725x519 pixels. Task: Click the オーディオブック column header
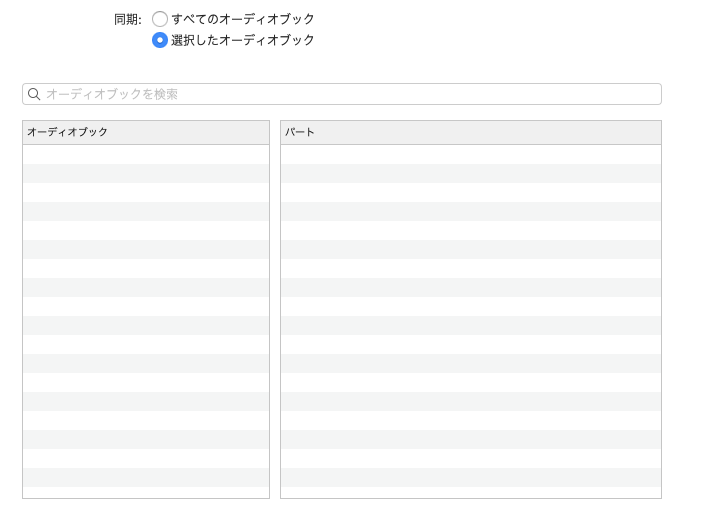(x=146, y=132)
